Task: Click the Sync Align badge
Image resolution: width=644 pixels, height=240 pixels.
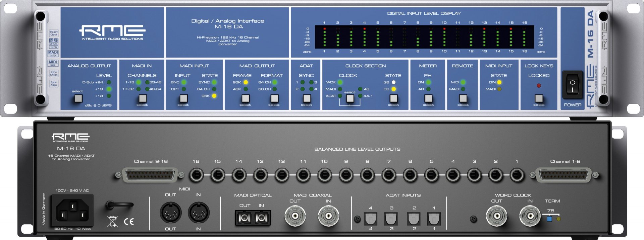Action: point(54,83)
